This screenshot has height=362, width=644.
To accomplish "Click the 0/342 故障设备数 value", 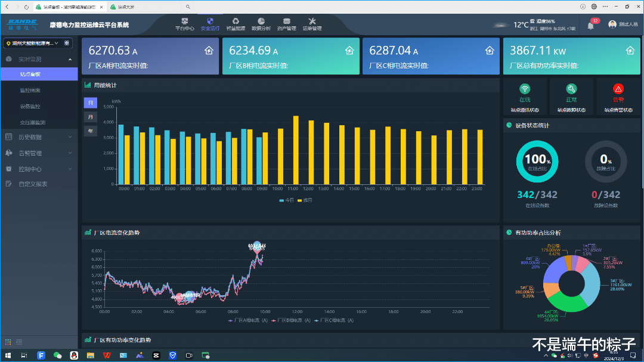I will [x=606, y=194].
